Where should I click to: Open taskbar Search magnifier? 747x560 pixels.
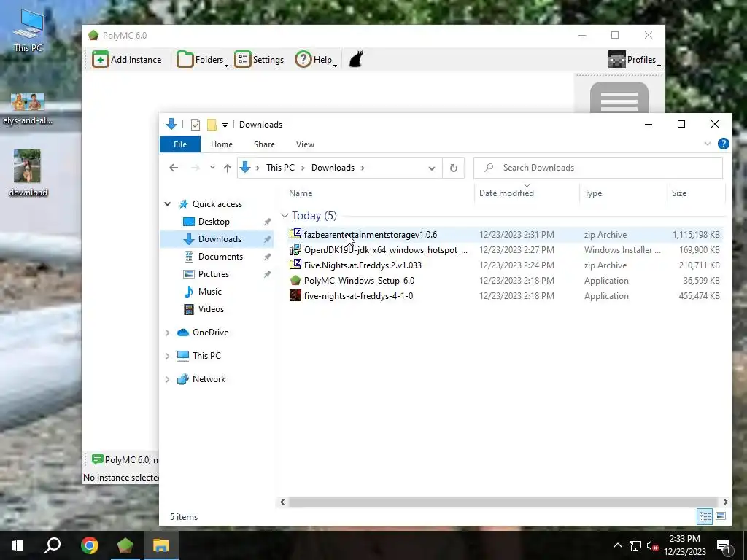[x=53, y=545]
